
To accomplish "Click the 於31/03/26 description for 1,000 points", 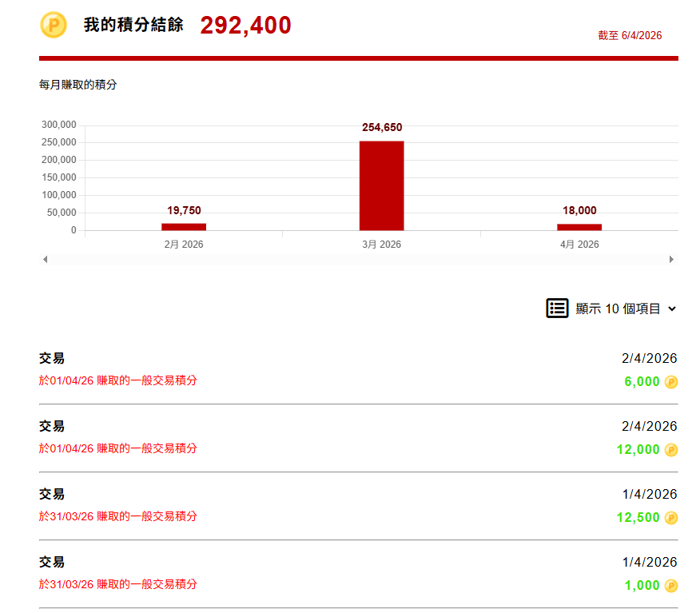I will point(117,584).
